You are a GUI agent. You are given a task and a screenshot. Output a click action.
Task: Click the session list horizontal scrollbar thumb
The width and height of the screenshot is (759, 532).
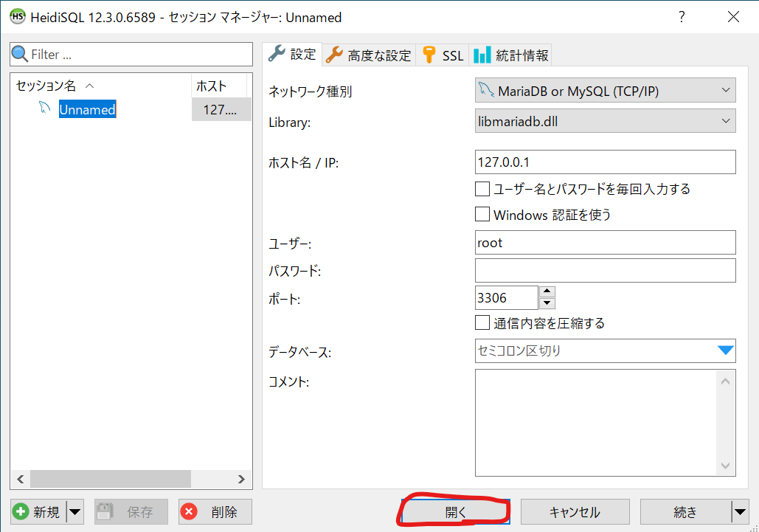click(111, 479)
